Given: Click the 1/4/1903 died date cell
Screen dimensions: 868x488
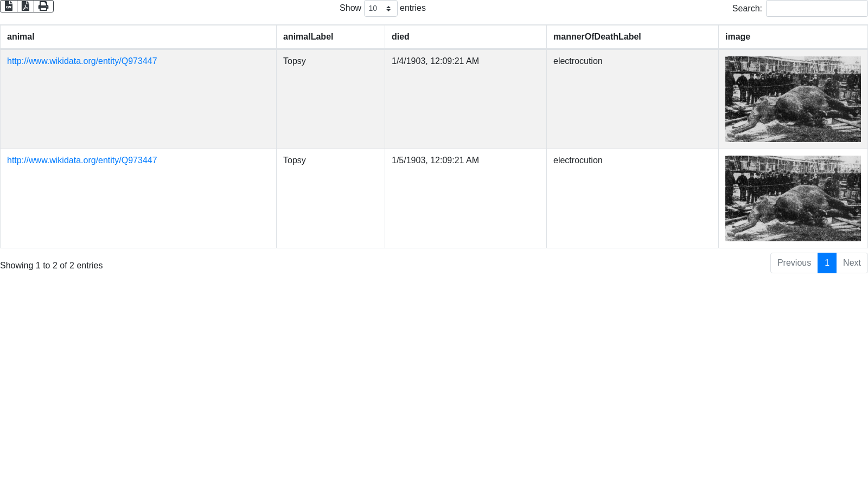Looking at the screenshot, I should point(435,61).
